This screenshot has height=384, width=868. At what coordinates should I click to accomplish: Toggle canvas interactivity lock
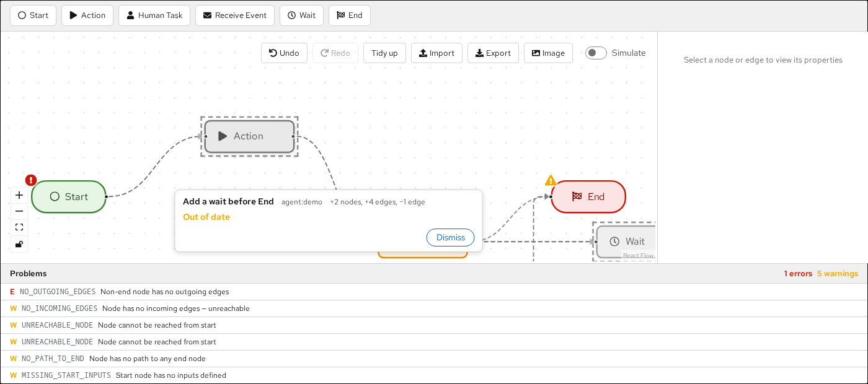click(x=19, y=243)
